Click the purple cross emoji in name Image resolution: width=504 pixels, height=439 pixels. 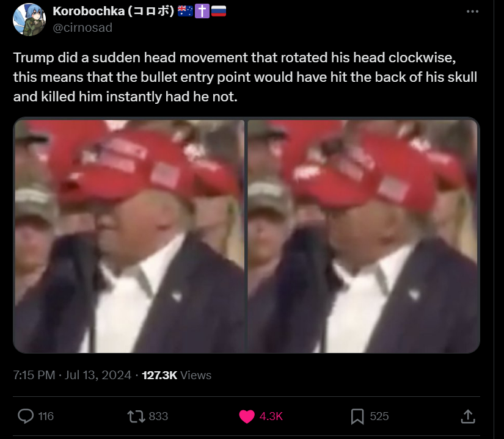tap(202, 11)
